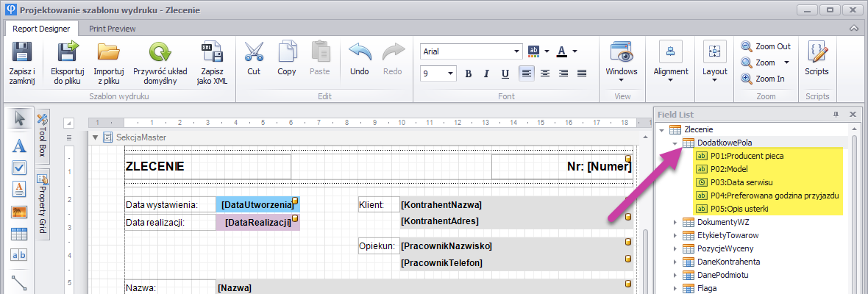
Task: Toggle italic text formatting
Action: tap(485, 73)
